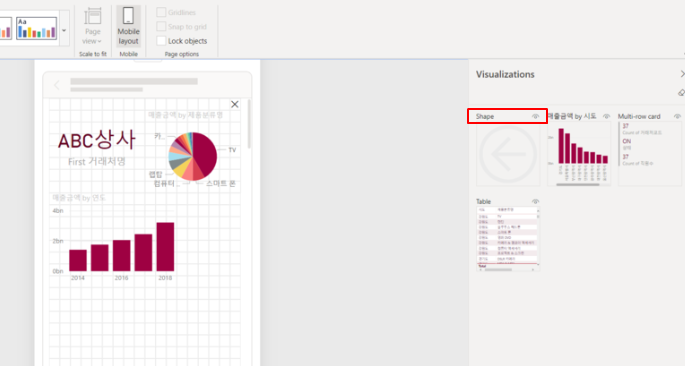Toggle visibility eye of Multi-row card

[x=677, y=116]
